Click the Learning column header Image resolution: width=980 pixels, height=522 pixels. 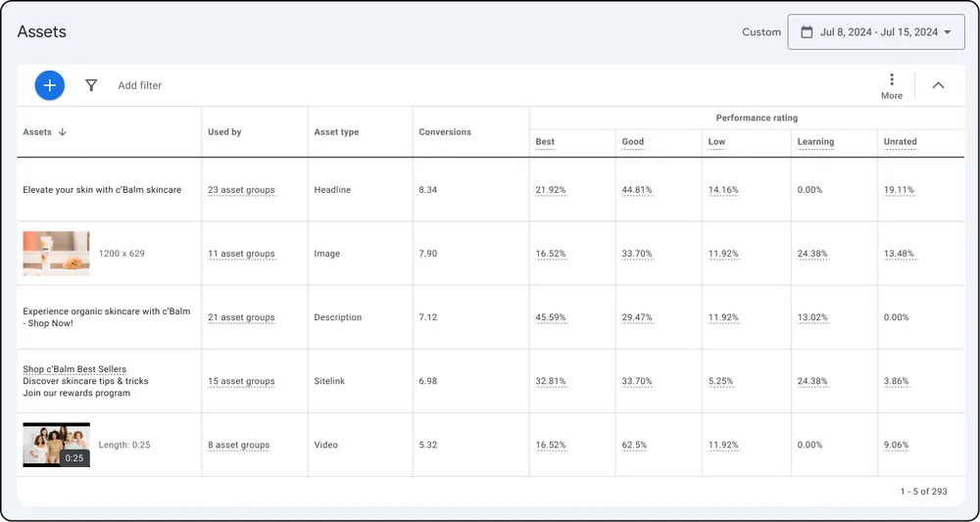pyautogui.click(x=815, y=142)
